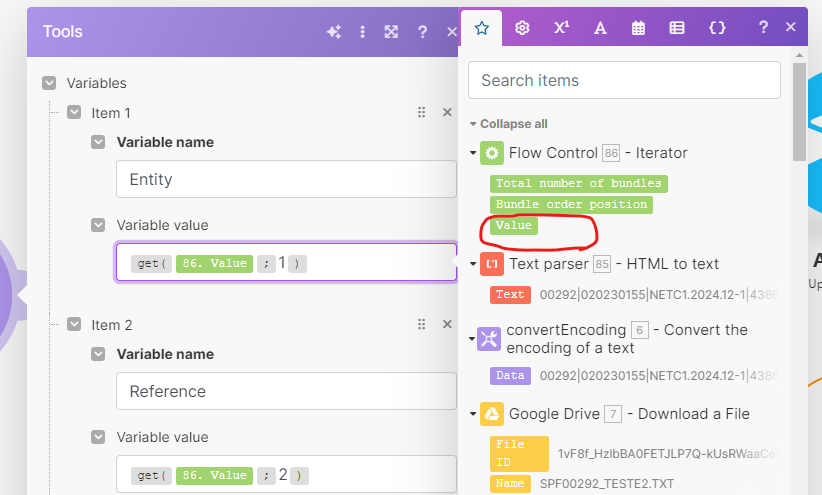Close the mapping panel
Image resolution: width=822 pixels, height=495 pixels.
click(x=791, y=27)
